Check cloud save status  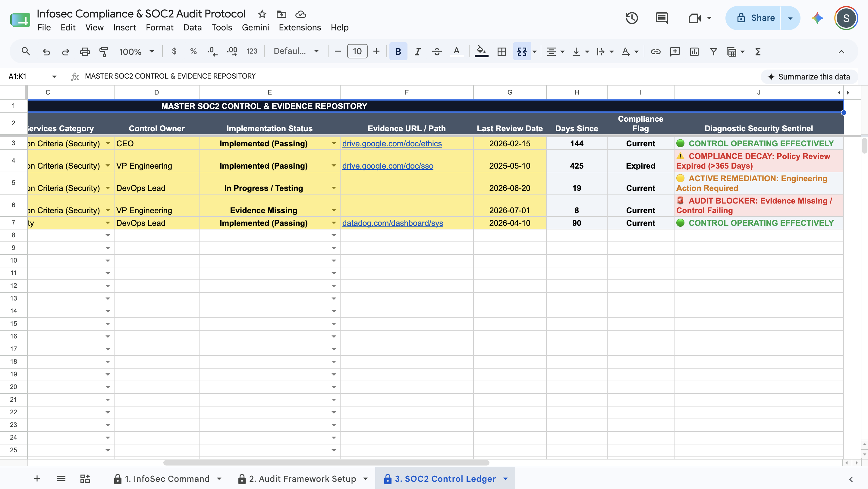300,14
